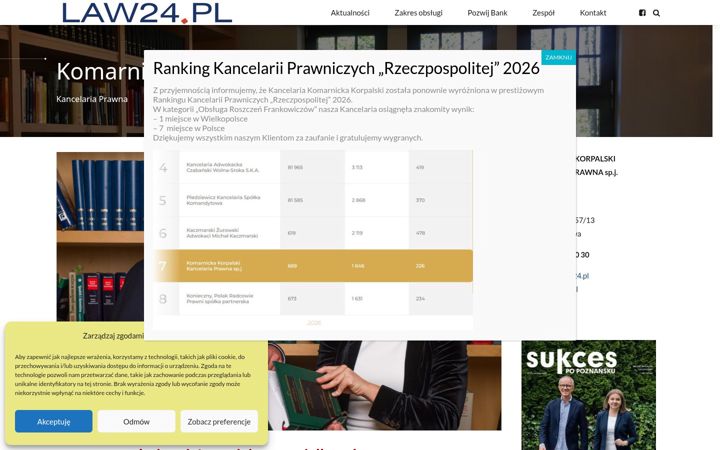The height and width of the screenshot is (450, 720).
Task: Accept cookies with Akceptuję button
Action: [x=53, y=421]
